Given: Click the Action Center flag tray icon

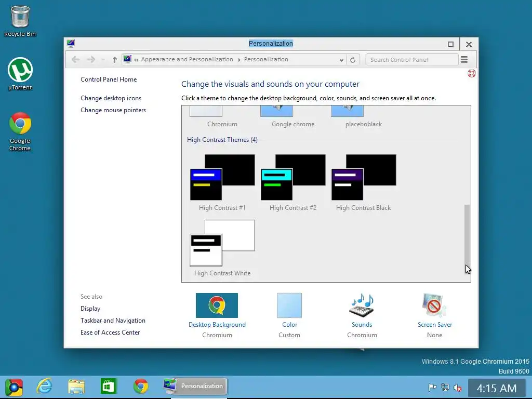Looking at the screenshot, I should click(x=432, y=388).
